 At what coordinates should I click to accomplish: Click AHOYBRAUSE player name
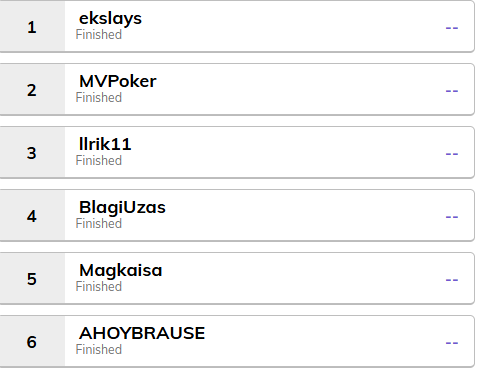point(142,333)
